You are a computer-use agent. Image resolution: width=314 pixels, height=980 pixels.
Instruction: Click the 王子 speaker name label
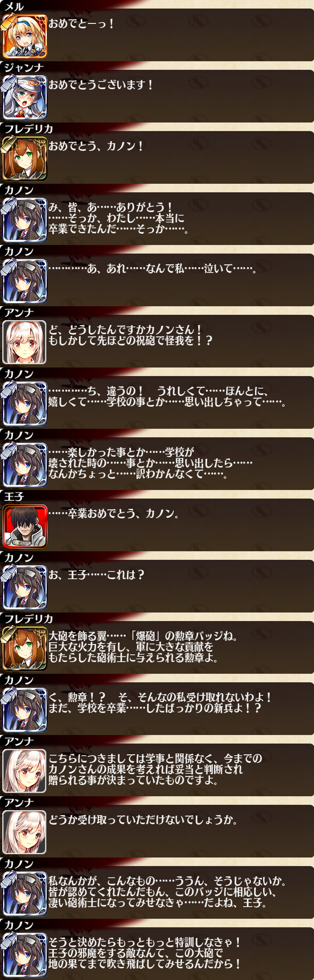pyautogui.click(x=14, y=497)
